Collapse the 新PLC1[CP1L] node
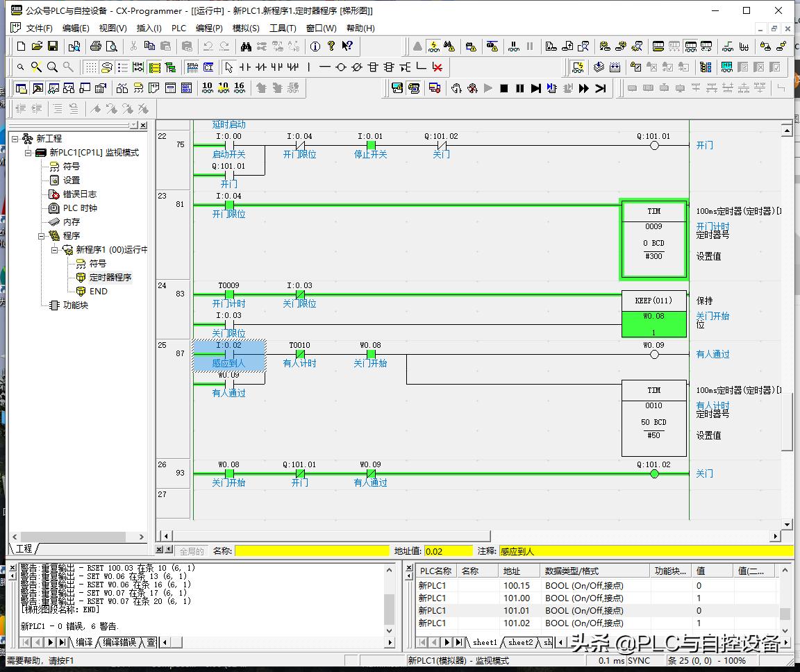The width and height of the screenshot is (800, 672). pos(28,153)
